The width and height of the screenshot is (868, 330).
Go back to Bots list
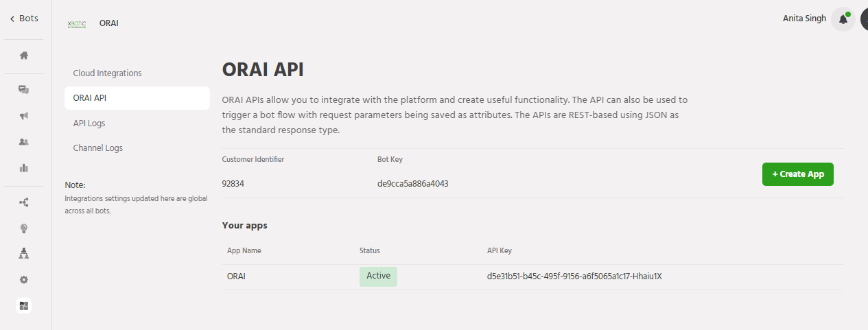click(x=24, y=19)
